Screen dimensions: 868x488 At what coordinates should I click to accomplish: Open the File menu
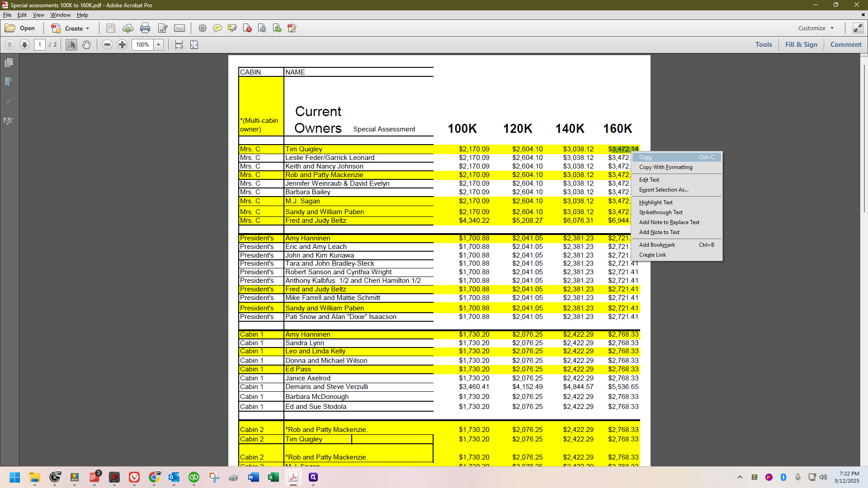coord(7,15)
